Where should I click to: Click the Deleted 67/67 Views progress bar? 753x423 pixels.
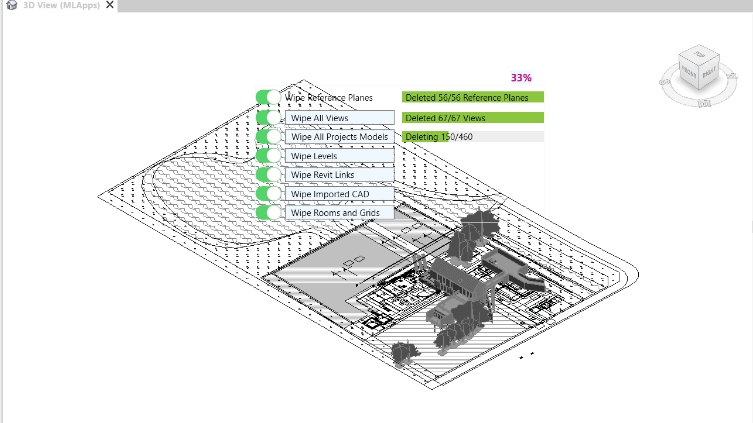pyautogui.click(x=472, y=118)
